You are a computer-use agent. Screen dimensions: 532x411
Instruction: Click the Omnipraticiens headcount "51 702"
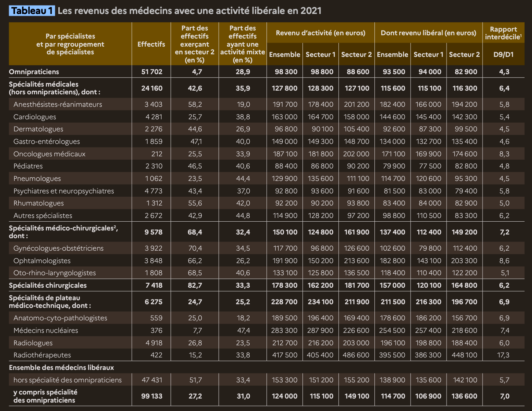tap(152, 72)
